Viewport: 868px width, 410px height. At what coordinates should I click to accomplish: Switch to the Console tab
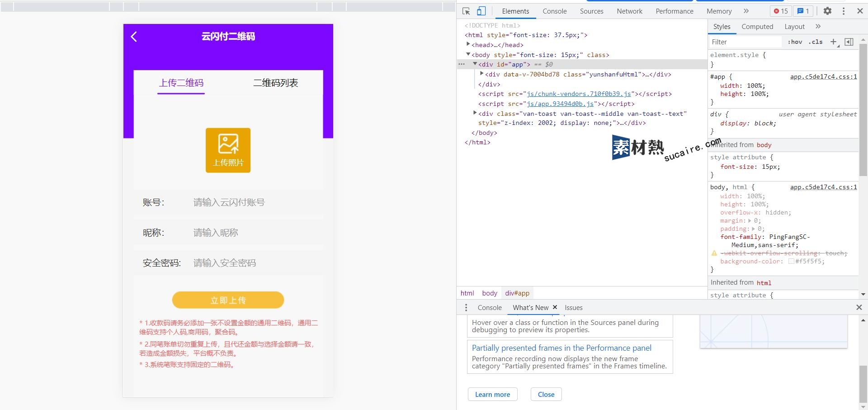click(555, 11)
